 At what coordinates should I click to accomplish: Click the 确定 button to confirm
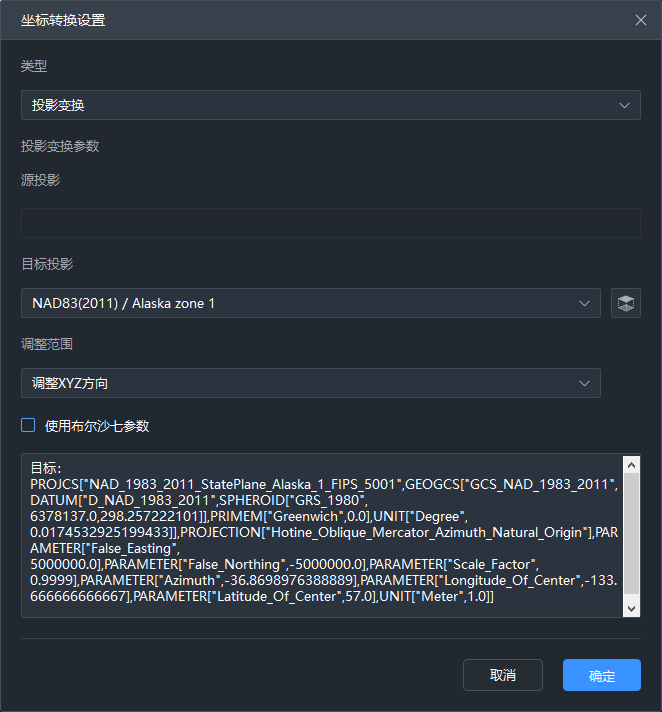pyautogui.click(x=602, y=675)
